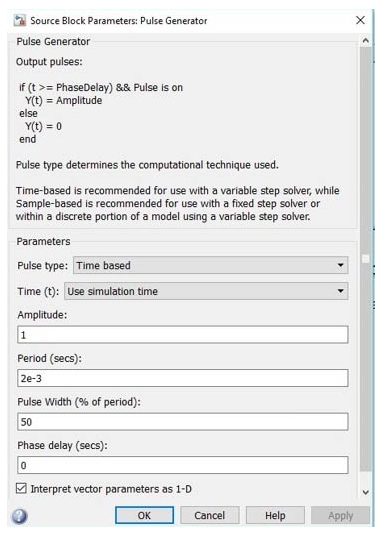The width and height of the screenshot is (387, 542).
Task: Click the Interpret vector parameters label text
Action: pyautogui.click(x=111, y=489)
